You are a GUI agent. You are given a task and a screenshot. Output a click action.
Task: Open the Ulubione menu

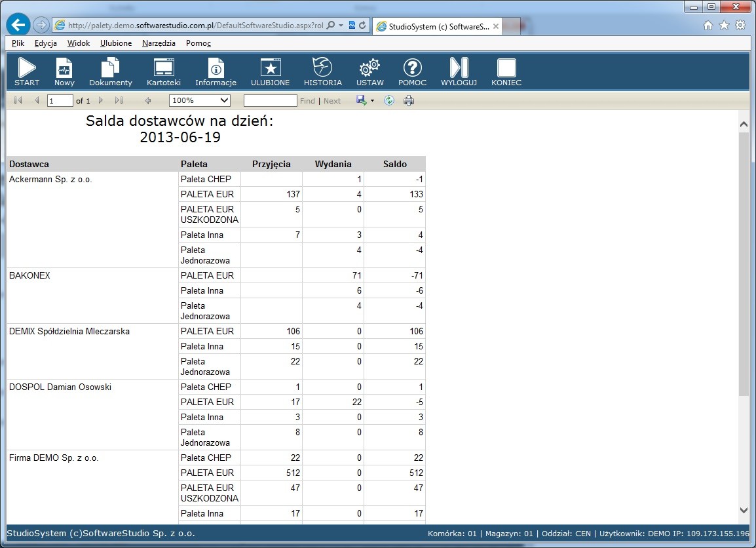pos(116,43)
